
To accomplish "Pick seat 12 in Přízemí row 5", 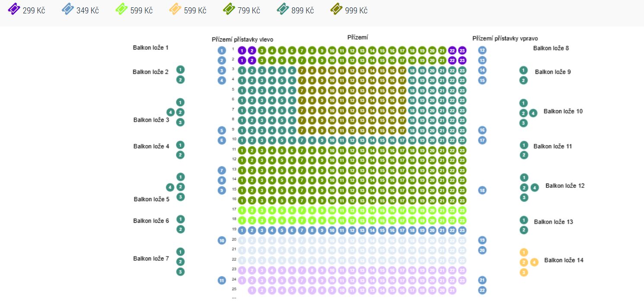I will (x=352, y=90).
